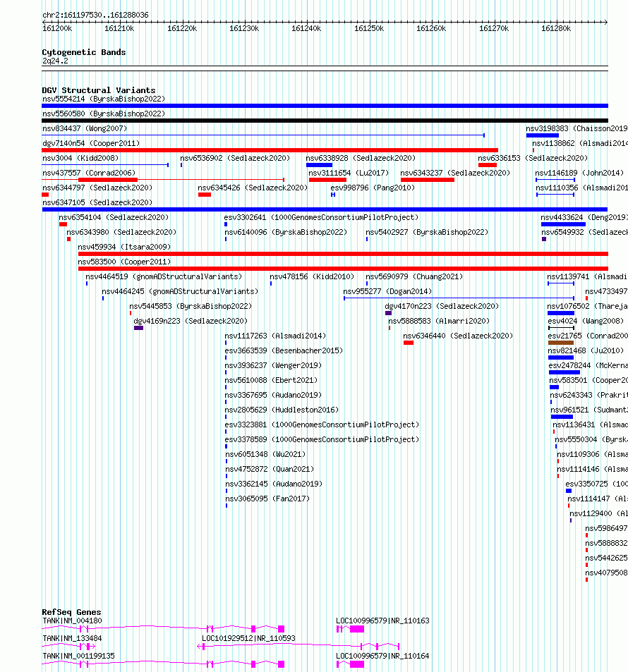The image size is (628, 672).
Task: Click nsv6347105 (Sedlazeck2020) label
Action: point(97,202)
